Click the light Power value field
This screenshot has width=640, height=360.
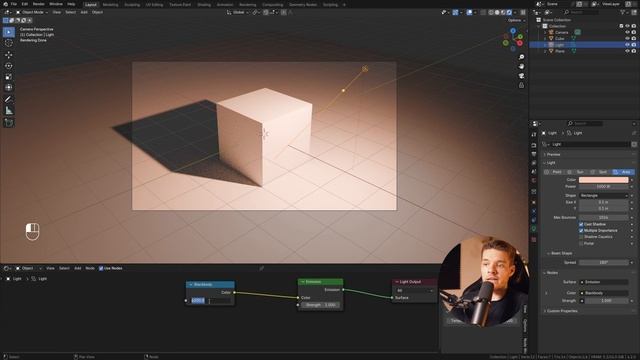(604, 187)
